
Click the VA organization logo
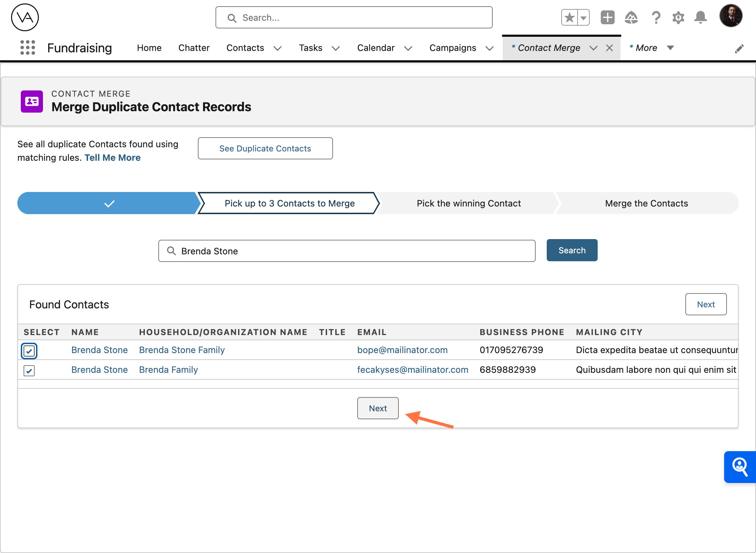point(25,17)
